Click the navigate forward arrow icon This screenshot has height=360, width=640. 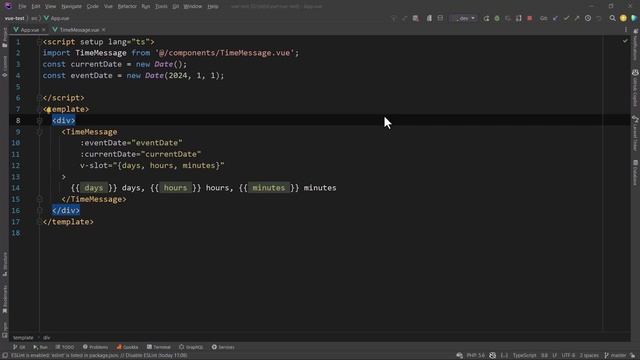(404, 18)
